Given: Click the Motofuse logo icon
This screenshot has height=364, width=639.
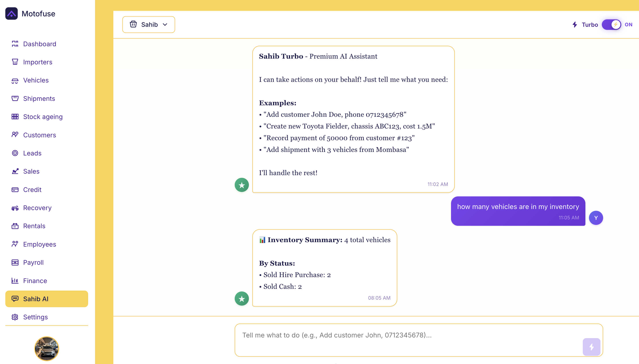Looking at the screenshot, I should coord(12,13).
